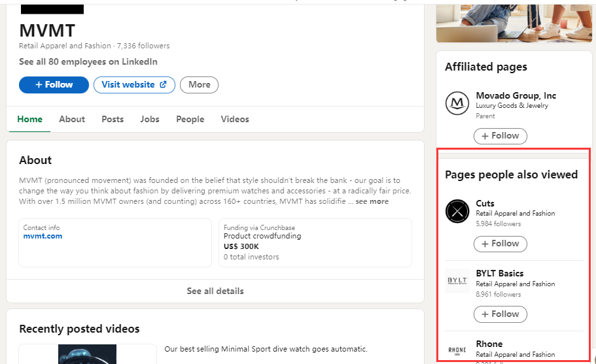Click the Rhone company logo
This screenshot has width=596, height=364.
tap(457, 350)
